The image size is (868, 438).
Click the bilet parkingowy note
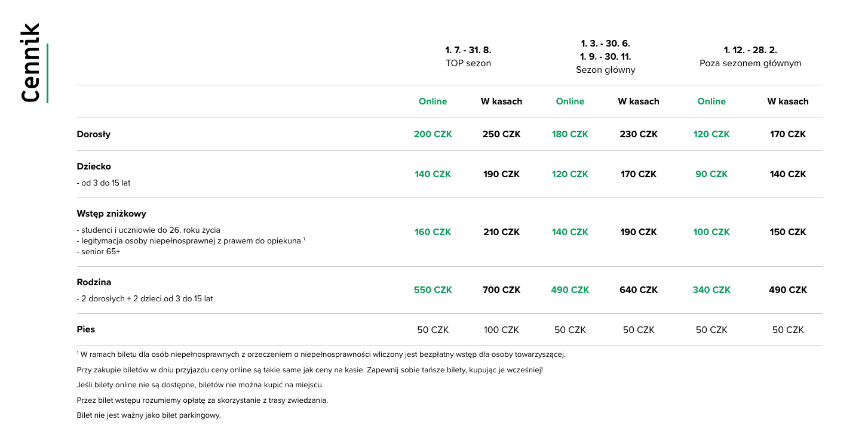coord(149,415)
